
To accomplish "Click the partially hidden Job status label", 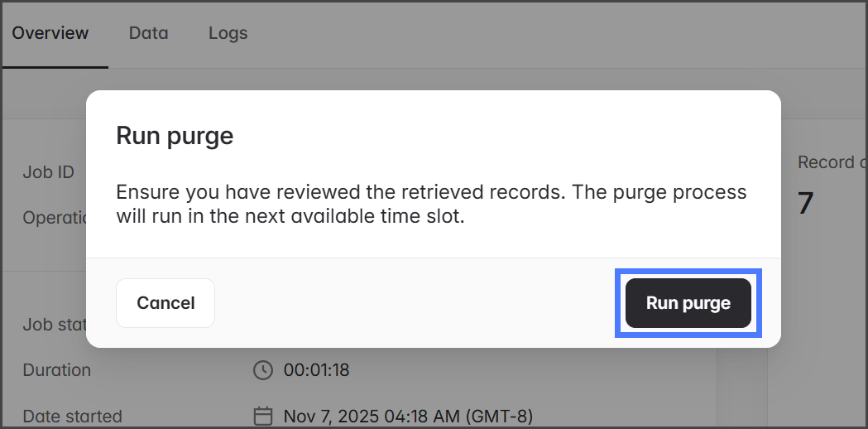I will point(54,324).
